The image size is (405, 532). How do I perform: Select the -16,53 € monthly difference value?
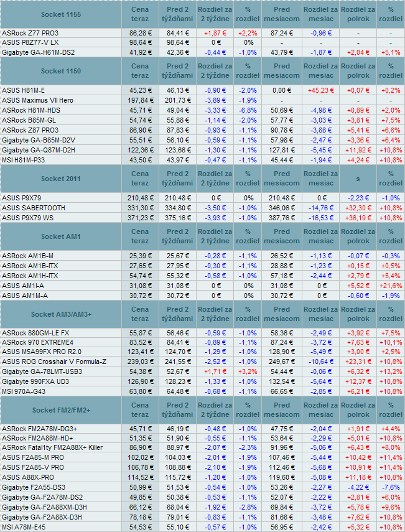(321, 218)
